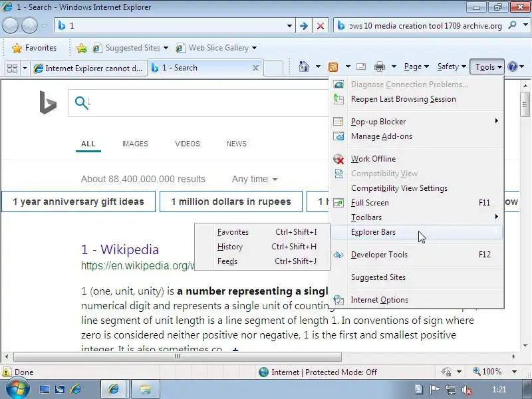The height and width of the screenshot is (399, 532).
Task: Open the Page menu dropdown
Action: 416,67
